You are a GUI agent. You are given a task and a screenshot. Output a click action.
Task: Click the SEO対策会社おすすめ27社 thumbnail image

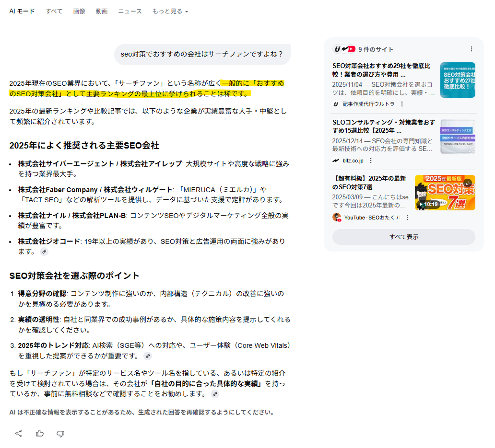click(x=458, y=80)
